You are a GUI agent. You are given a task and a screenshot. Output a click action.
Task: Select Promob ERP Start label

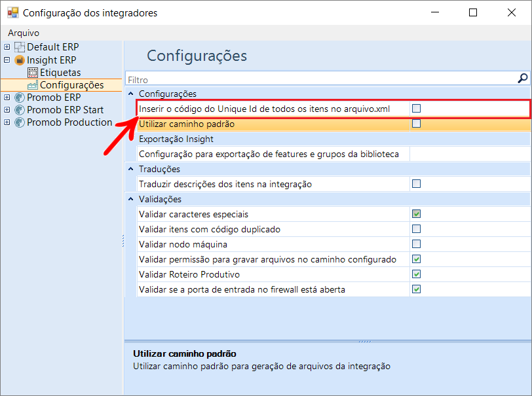click(x=65, y=110)
